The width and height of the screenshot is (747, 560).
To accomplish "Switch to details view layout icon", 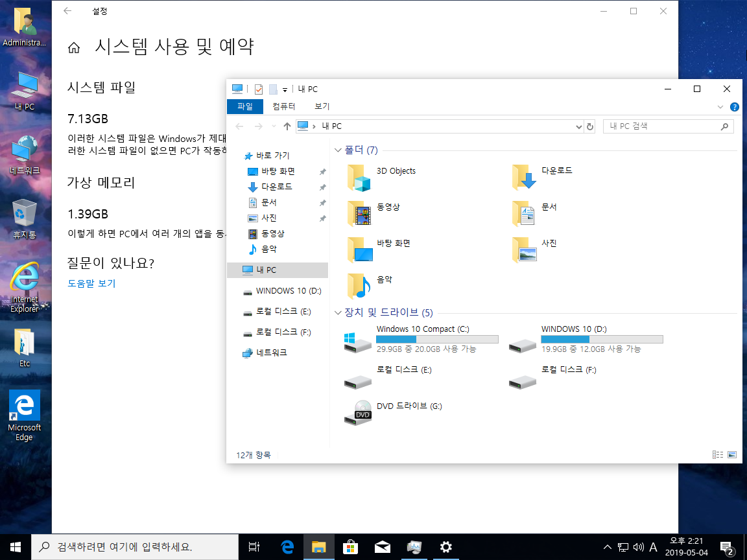I will coord(717,455).
